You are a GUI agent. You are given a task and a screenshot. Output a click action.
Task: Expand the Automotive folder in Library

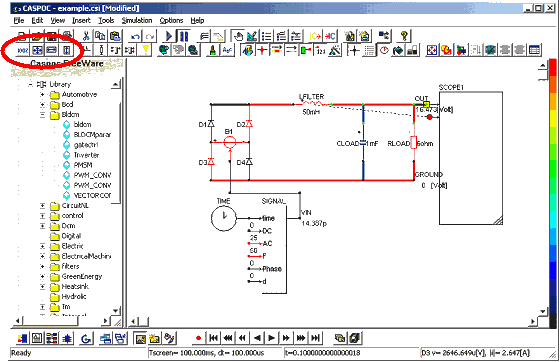[x=42, y=95]
